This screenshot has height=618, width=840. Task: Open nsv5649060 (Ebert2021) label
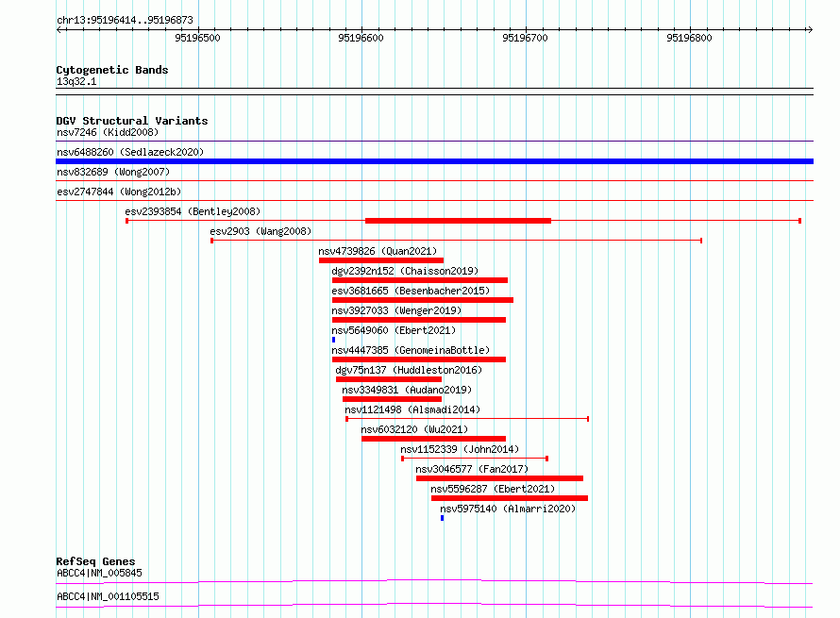click(x=394, y=330)
